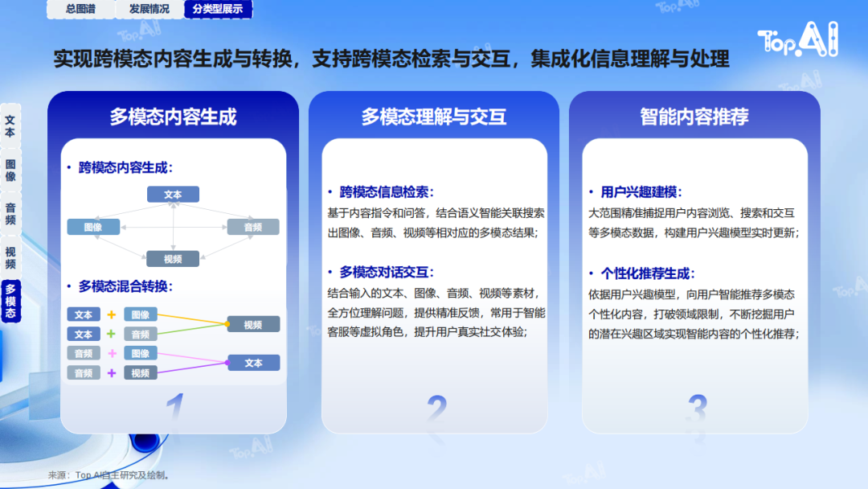The height and width of the screenshot is (489, 868).
Task: Click the 多模态对话交互 bullet heading
Action: coord(387,273)
